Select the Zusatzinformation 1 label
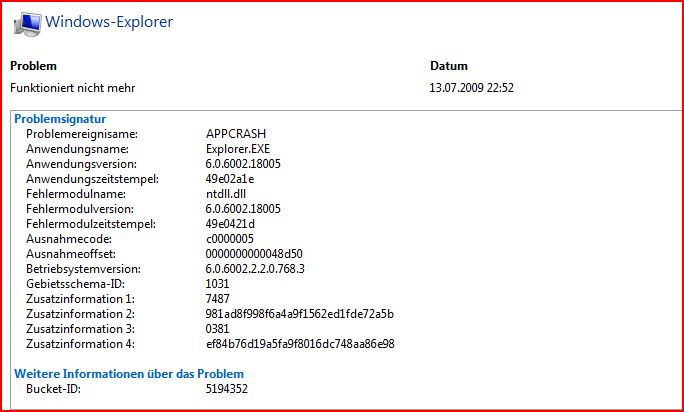Screen dimensions: 684x412 80,299
